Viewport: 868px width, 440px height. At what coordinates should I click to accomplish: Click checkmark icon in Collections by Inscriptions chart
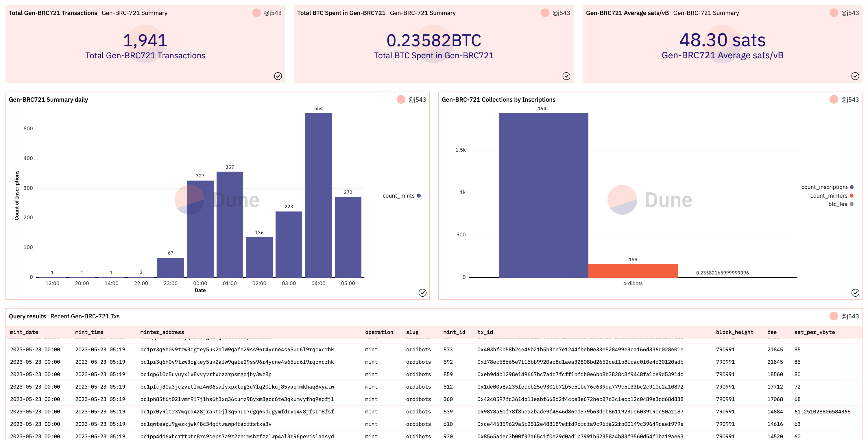pyautogui.click(x=855, y=293)
